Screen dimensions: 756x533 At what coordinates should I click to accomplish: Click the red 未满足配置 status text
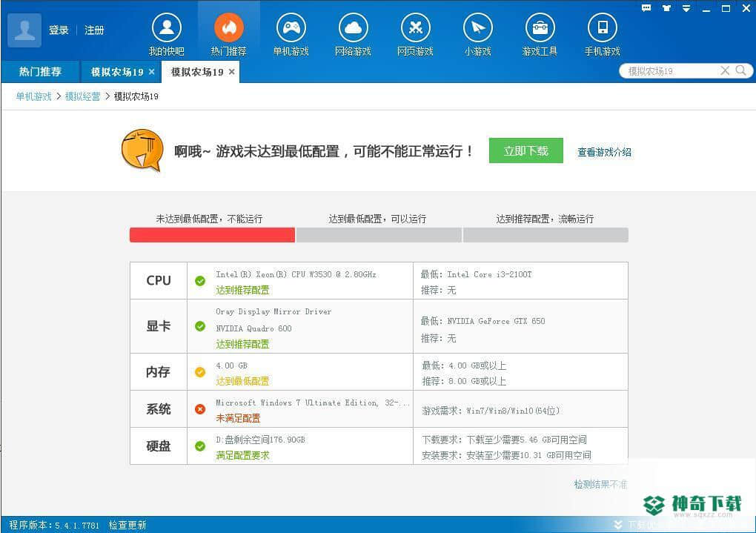(x=238, y=418)
